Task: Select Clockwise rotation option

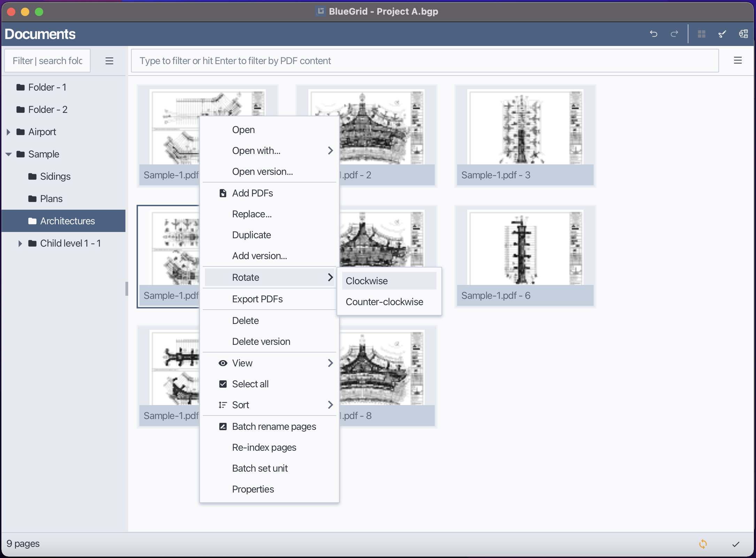Action: tap(367, 281)
